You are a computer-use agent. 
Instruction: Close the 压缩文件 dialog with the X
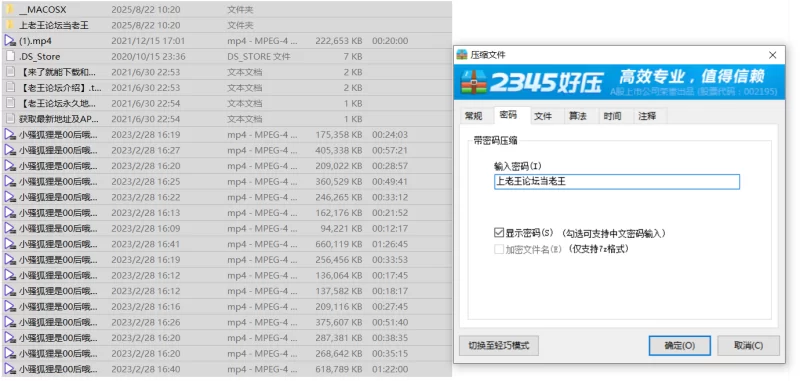point(772,55)
